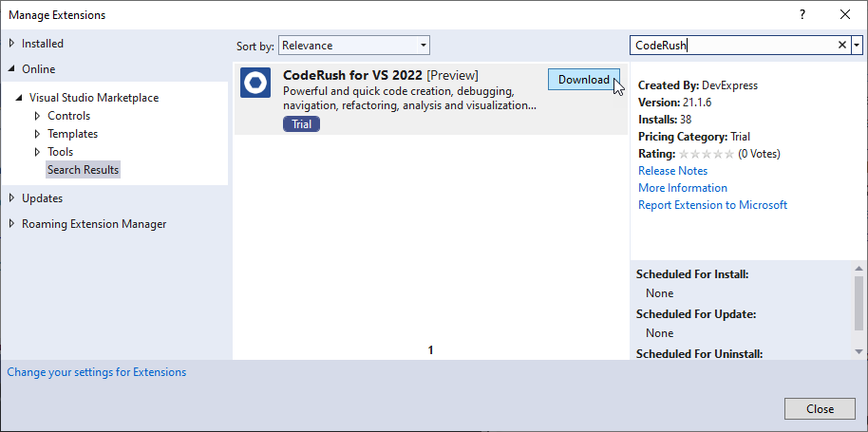Expand the Updates category

12,198
